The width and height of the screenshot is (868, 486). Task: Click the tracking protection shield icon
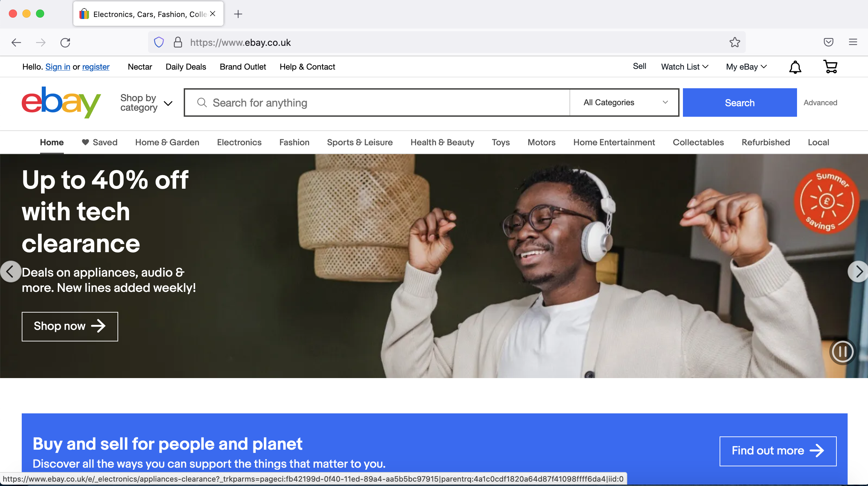coord(159,42)
